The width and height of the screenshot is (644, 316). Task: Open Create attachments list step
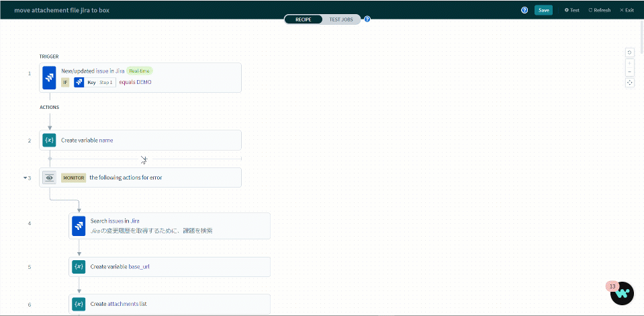[170, 304]
